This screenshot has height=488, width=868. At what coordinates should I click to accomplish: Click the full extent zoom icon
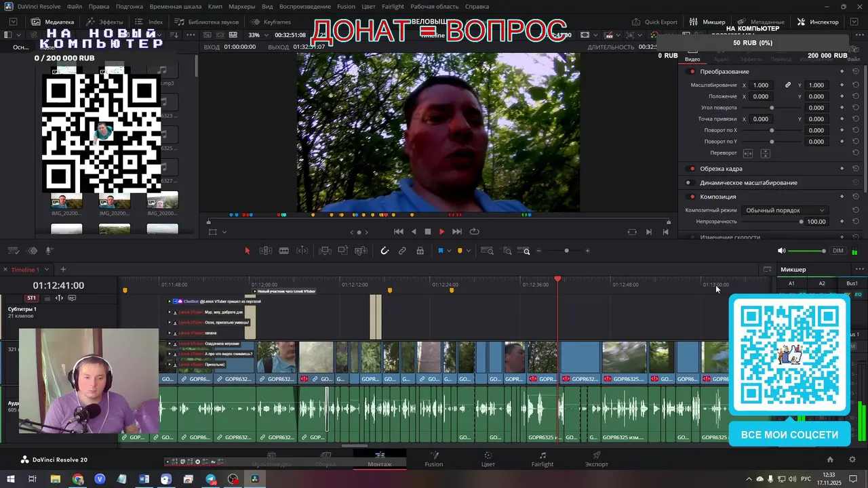[x=487, y=251]
